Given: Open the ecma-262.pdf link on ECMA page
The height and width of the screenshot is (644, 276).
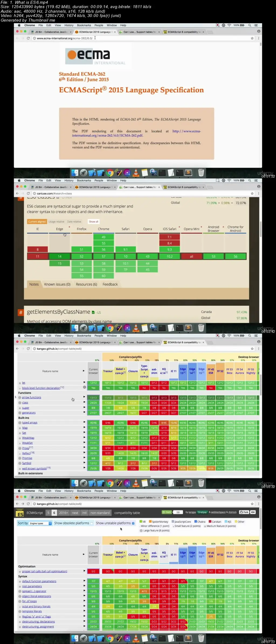Looking at the screenshot, I should click(x=136, y=133).
